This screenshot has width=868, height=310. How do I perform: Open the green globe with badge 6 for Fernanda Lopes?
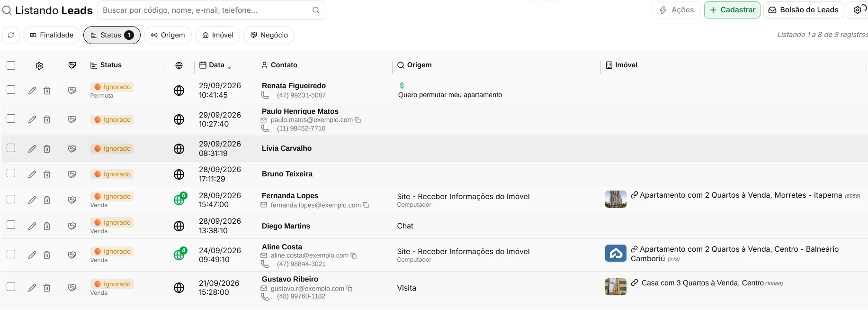pyautogui.click(x=179, y=200)
